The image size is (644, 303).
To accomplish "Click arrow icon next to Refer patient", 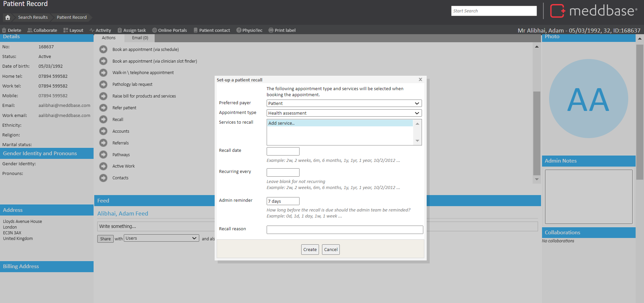I will (x=103, y=108).
